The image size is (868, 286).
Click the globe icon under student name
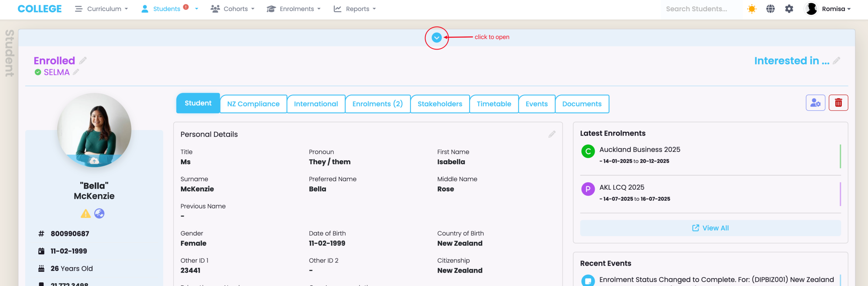click(x=99, y=213)
